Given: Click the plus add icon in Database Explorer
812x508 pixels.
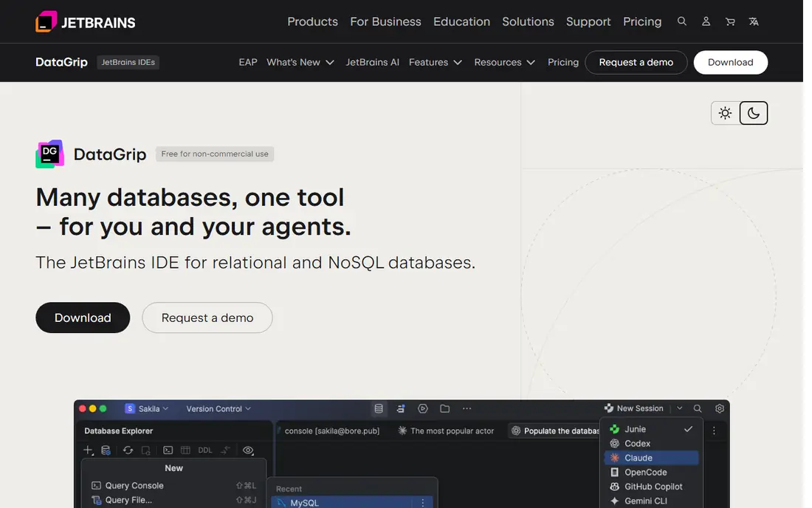Looking at the screenshot, I should click(x=89, y=450).
